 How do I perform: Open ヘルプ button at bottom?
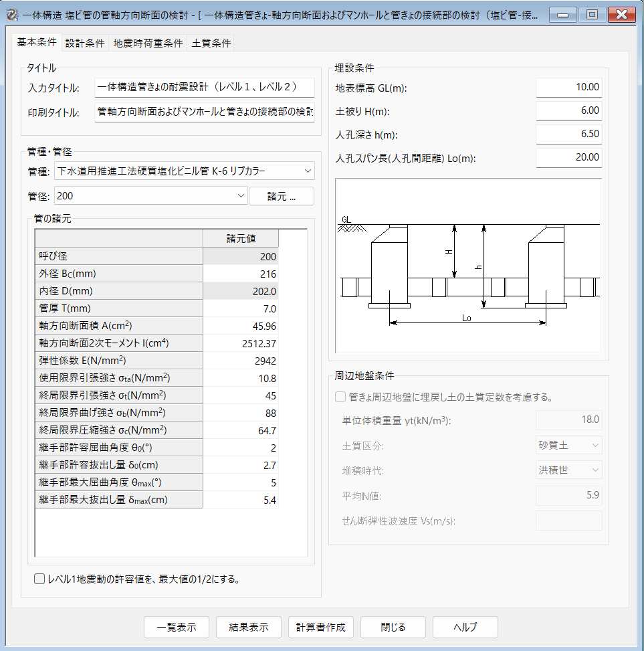click(465, 627)
